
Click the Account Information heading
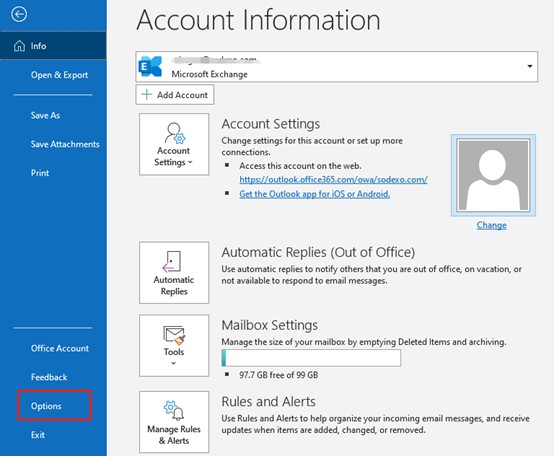(x=258, y=20)
